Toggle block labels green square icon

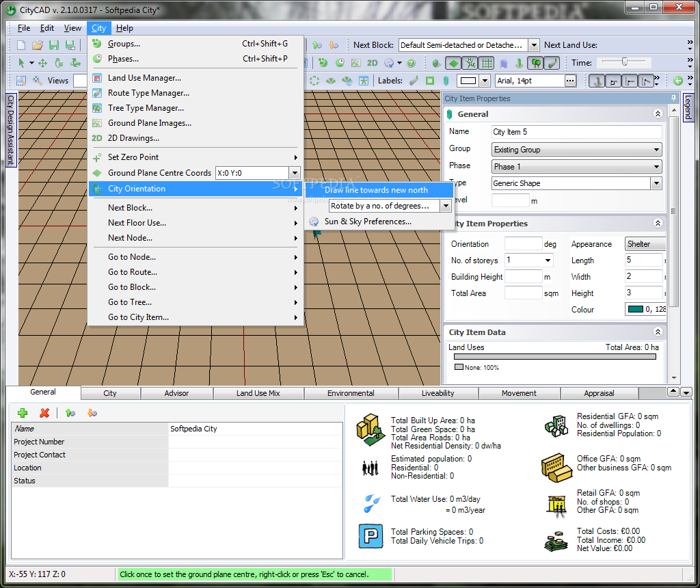430,81
